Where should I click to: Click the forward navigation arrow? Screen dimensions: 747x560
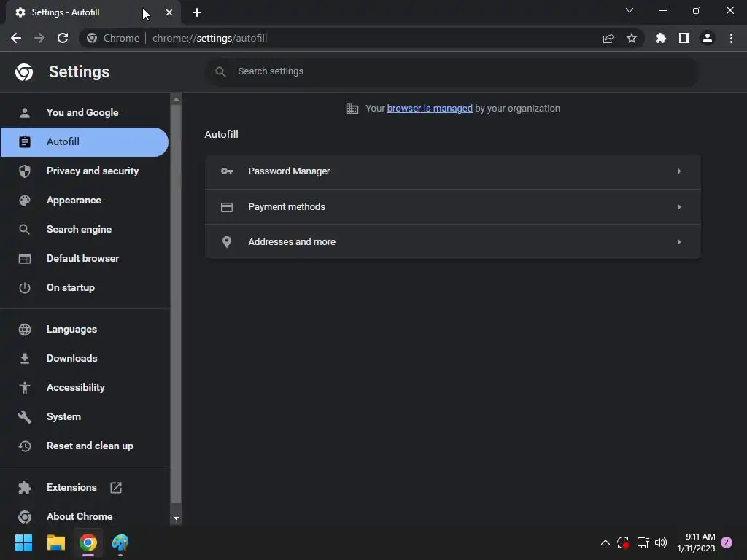[x=39, y=38]
